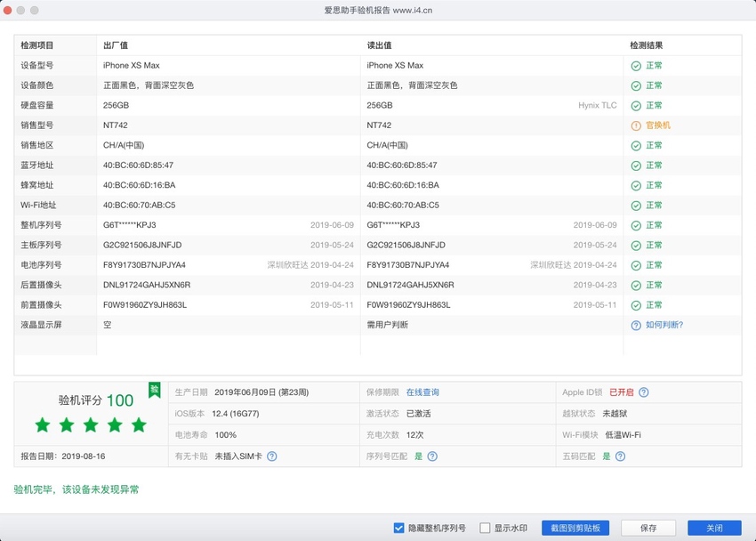
Task: Click the 验机评分 100 score
Action: pyautogui.click(x=96, y=400)
